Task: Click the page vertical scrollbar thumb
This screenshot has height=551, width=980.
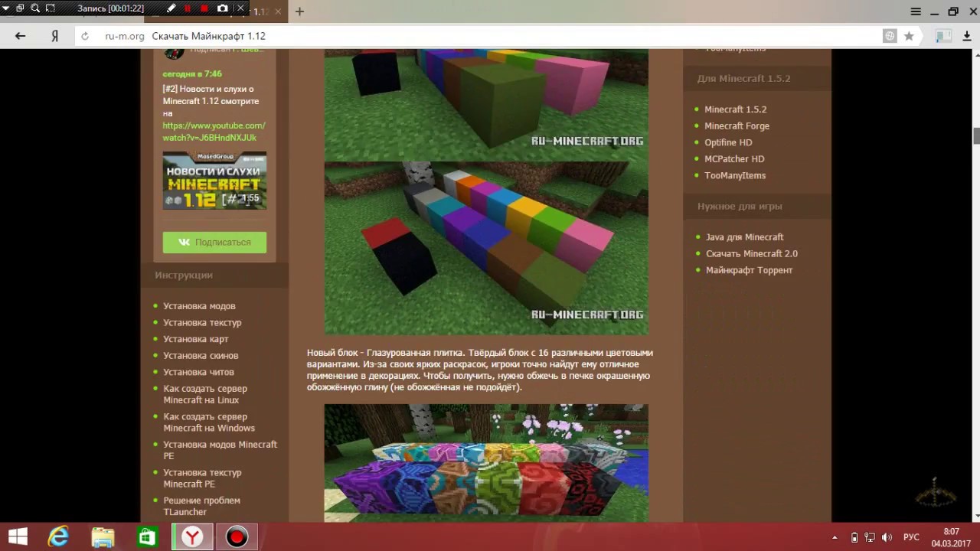Action: [976, 135]
